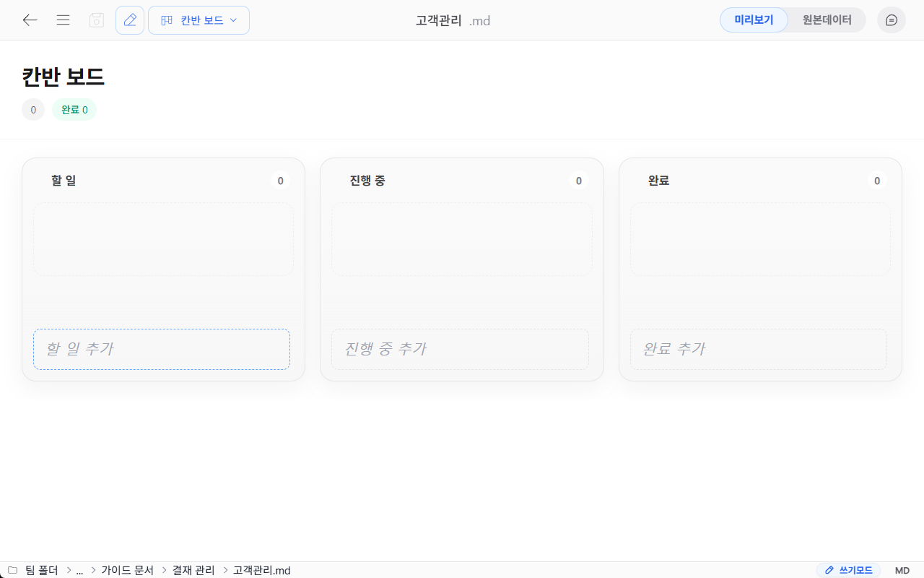Open 결재 관리 in the breadcrumb
The width and height of the screenshot is (924, 578).
coord(193,570)
